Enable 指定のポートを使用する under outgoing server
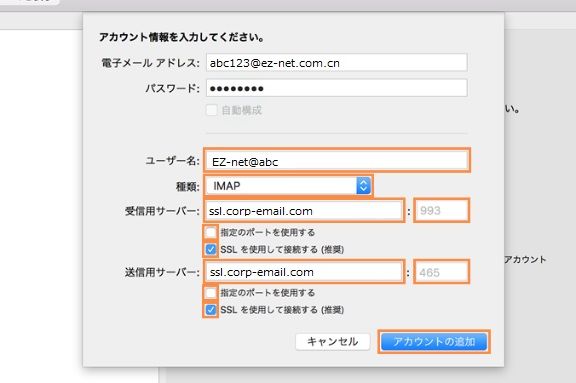The width and height of the screenshot is (576, 383). (211, 293)
